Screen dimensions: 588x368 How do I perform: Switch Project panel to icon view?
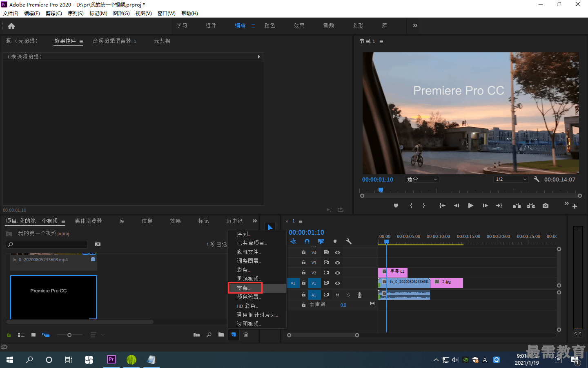33,335
